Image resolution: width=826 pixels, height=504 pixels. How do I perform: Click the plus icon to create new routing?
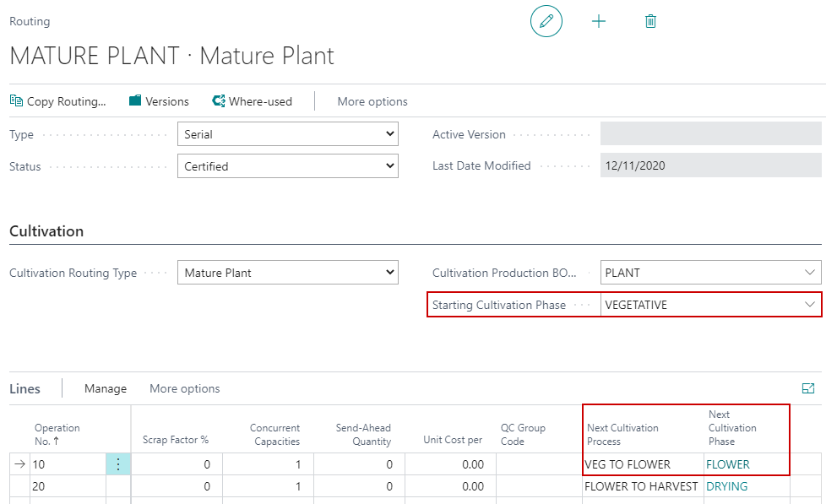tap(599, 21)
